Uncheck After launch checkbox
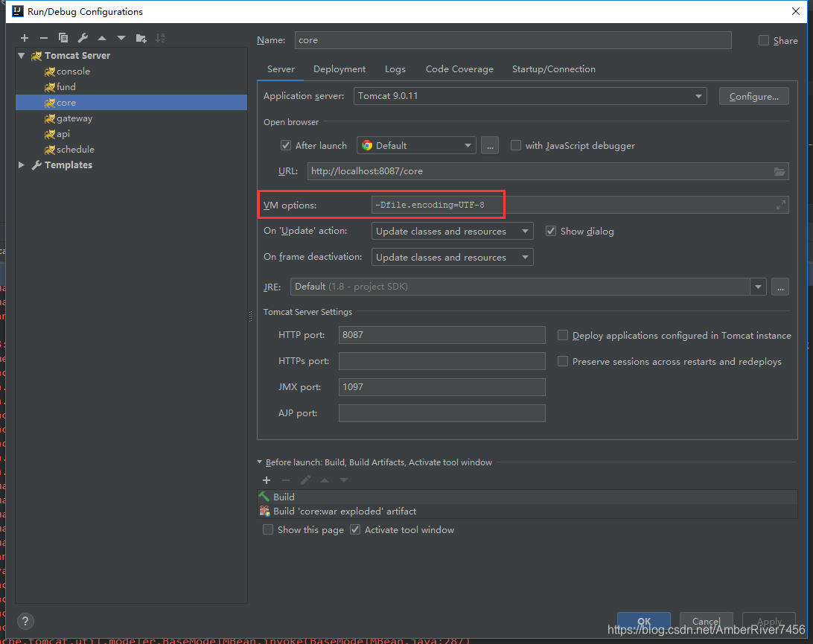 coord(286,146)
